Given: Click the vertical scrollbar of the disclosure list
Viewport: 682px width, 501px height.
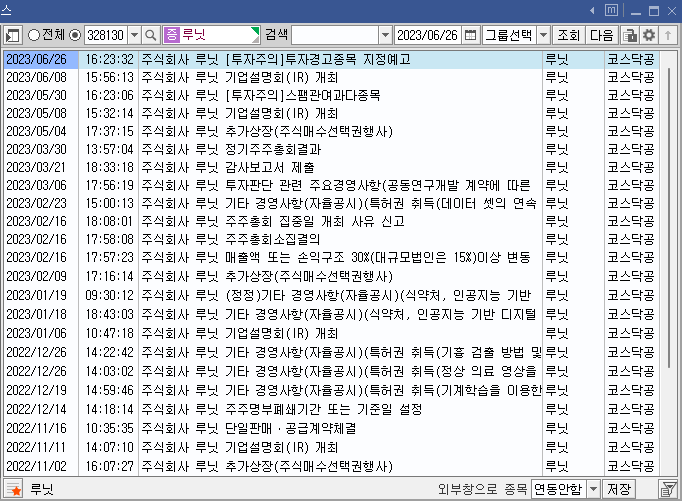Looking at the screenshot, I should tap(669, 217).
